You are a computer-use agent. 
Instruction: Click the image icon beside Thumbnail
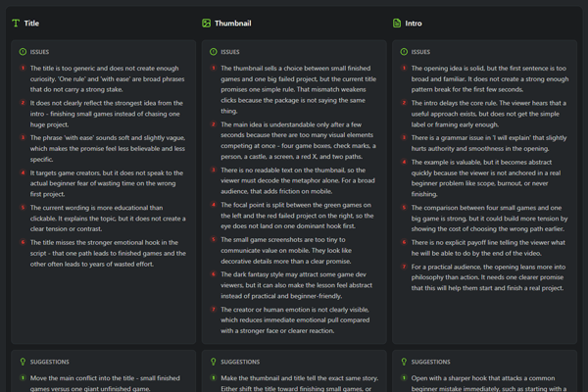click(x=206, y=24)
